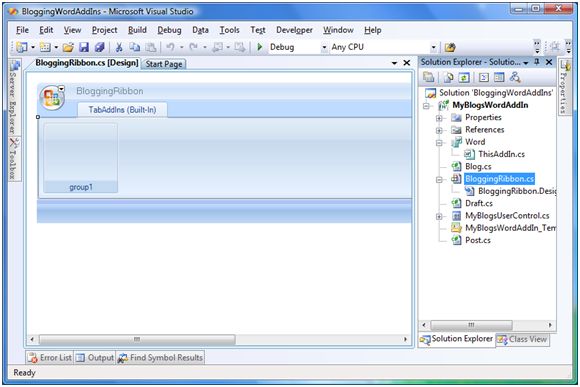
Task: Open the Build menu
Action: 137,30
